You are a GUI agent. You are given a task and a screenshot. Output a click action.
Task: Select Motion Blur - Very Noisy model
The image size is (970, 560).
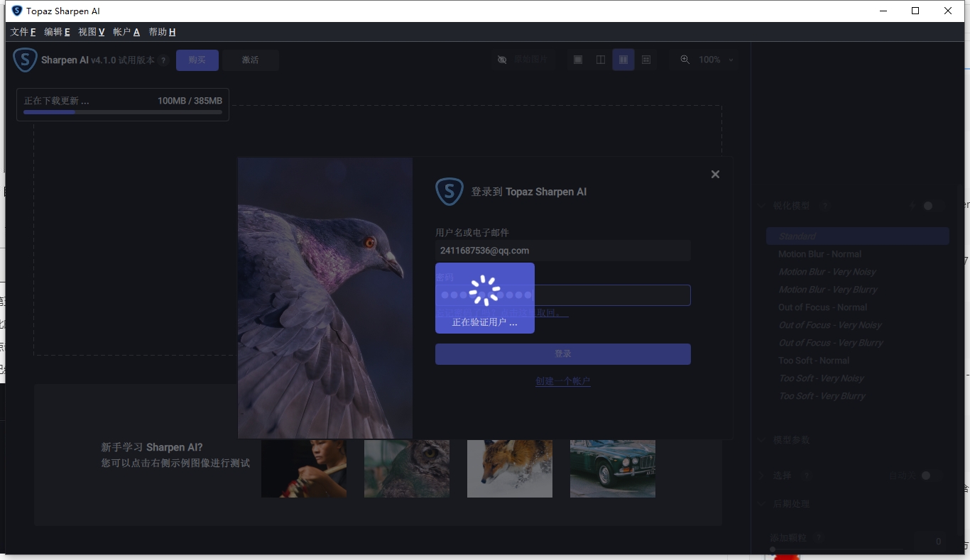pyautogui.click(x=858, y=272)
